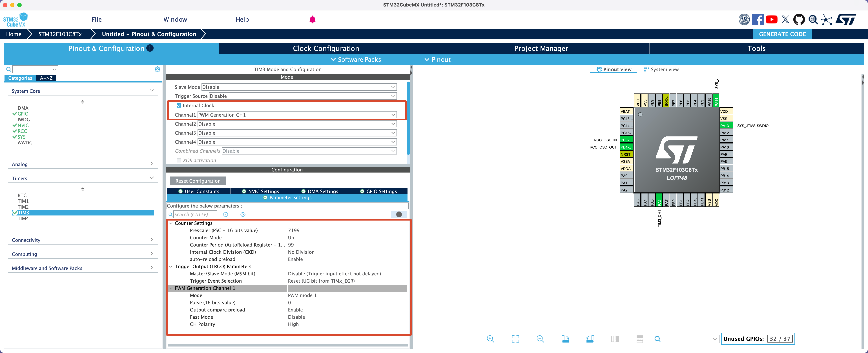The height and width of the screenshot is (353, 868).
Task: Click the search icon next to categories field
Action: pyautogui.click(x=9, y=69)
